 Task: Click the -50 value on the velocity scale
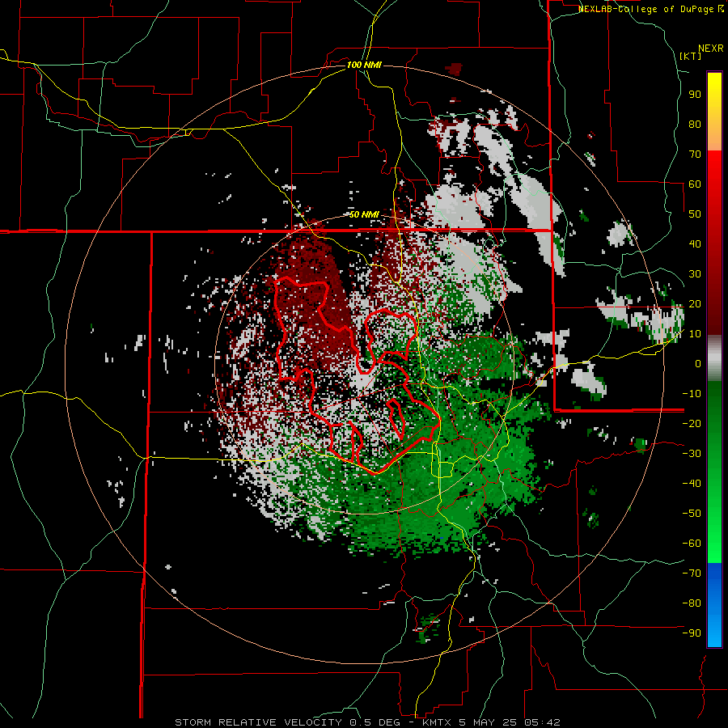(x=692, y=514)
